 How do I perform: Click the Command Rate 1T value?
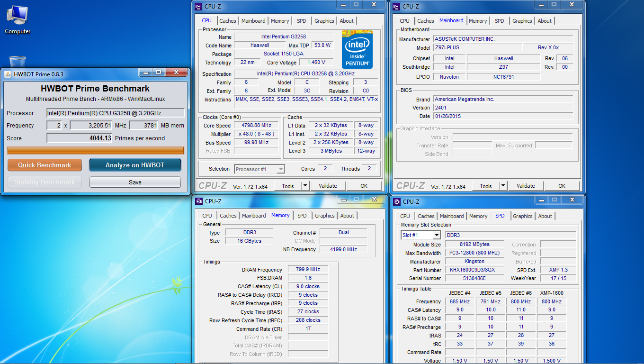[x=308, y=328]
